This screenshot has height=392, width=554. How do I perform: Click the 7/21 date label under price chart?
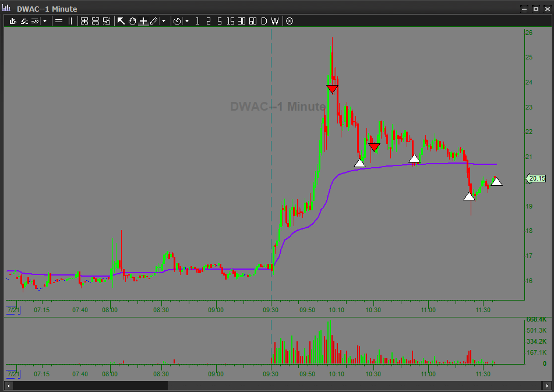click(x=13, y=310)
